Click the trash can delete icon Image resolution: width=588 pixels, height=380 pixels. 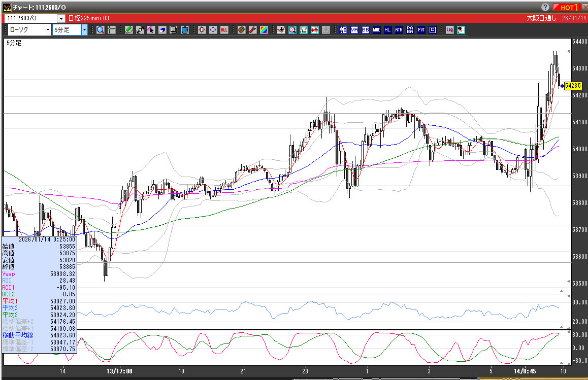pos(184,30)
